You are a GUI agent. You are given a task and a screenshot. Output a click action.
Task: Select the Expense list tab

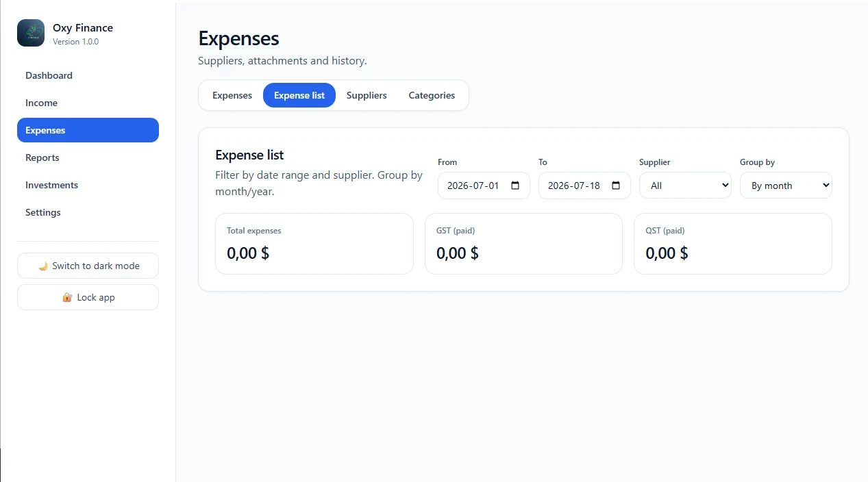(x=299, y=95)
